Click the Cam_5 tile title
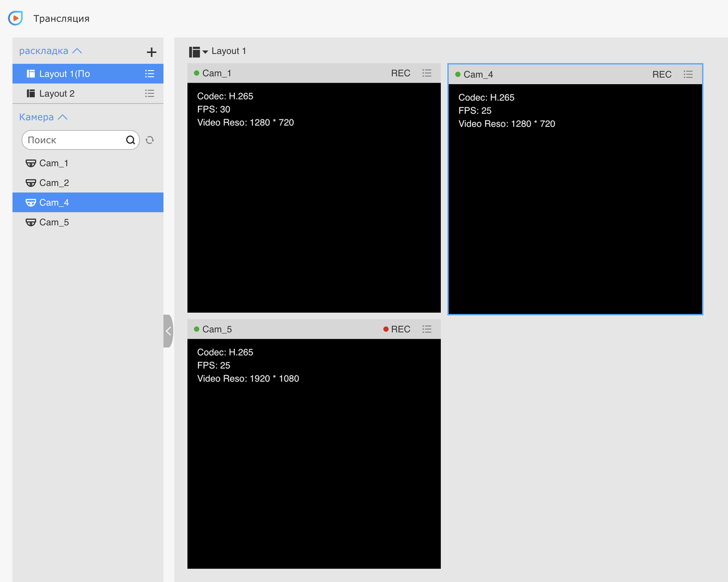The height and width of the screenshot is (582, 728). click(217, 329)
